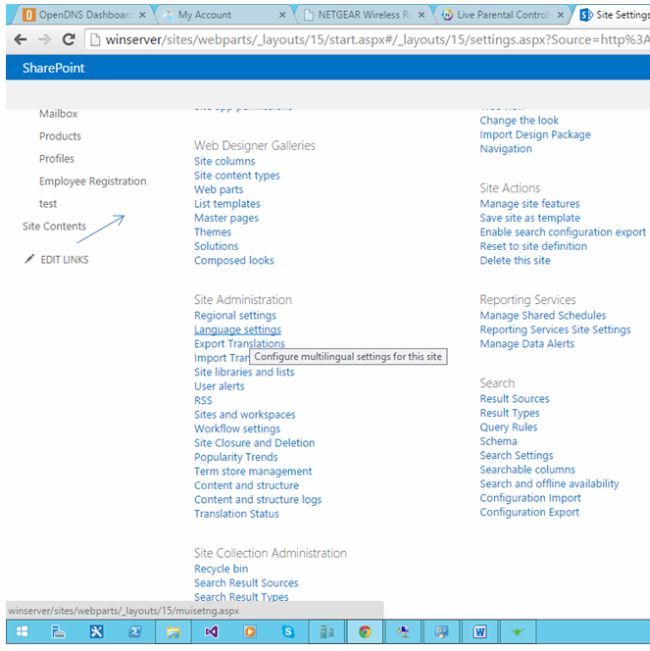Open File Explorer from the taskbar
Image resolution: width=650 pixels, height=651 pixels.
(173, 631)
